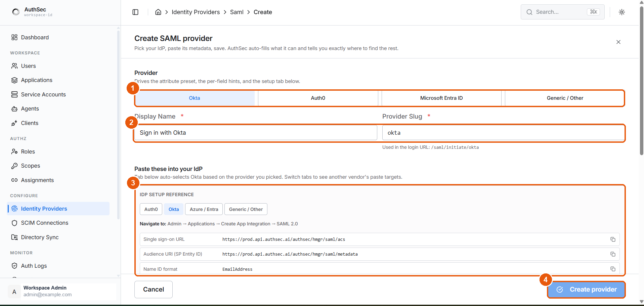Click the Roles user-cog icon

click(x=14, y=151)
